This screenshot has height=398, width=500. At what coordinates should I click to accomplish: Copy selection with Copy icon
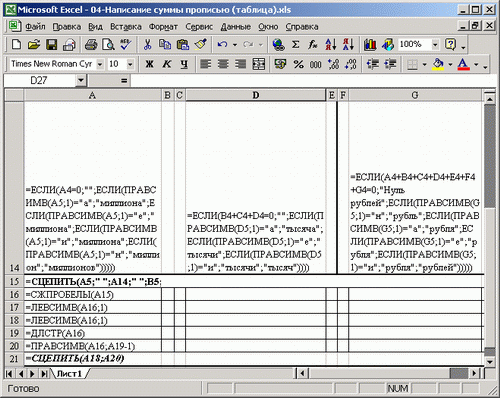coord(165,44)
